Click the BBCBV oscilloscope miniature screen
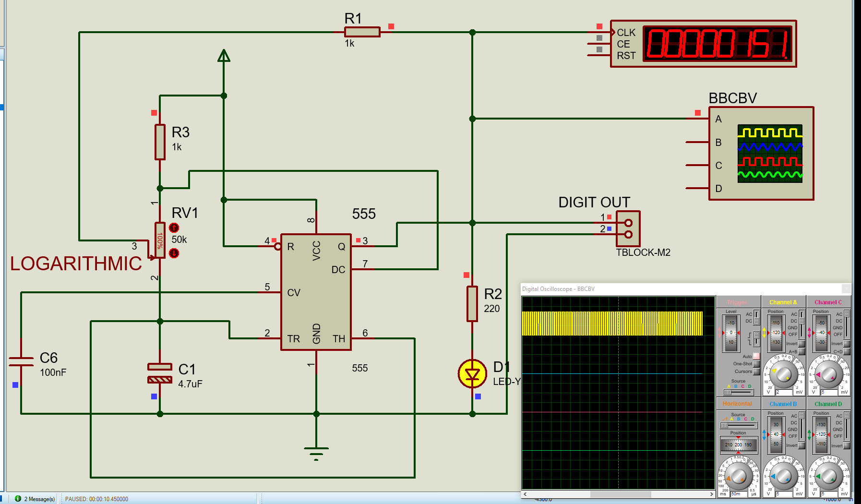861x504 pixels. (769, 154)
